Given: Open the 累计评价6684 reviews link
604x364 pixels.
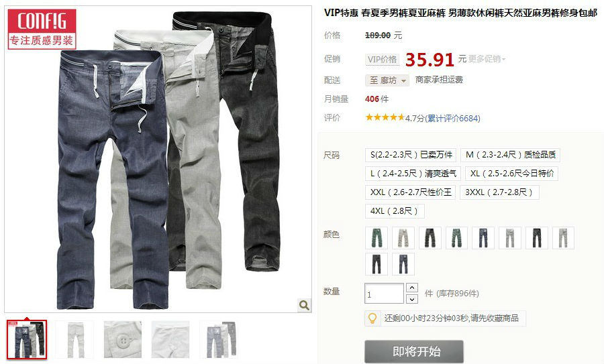Looking at the screenshot, I should [x=452, y=118].
